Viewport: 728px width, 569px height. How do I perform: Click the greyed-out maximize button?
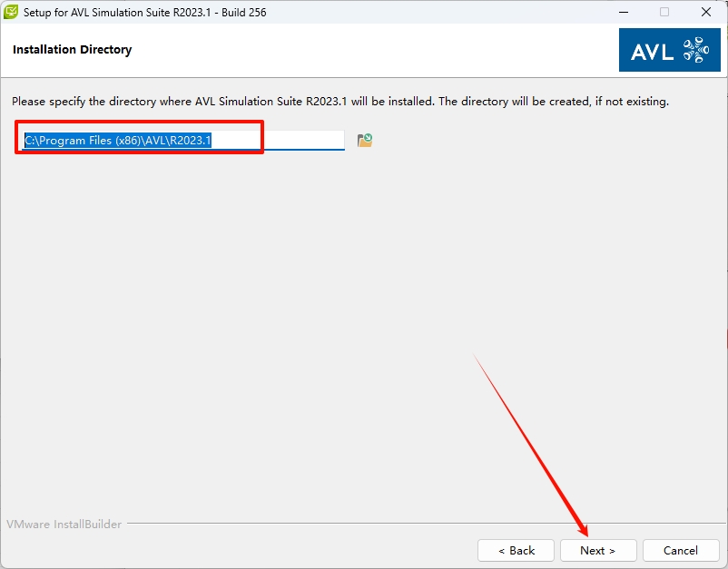click(664, 13)
